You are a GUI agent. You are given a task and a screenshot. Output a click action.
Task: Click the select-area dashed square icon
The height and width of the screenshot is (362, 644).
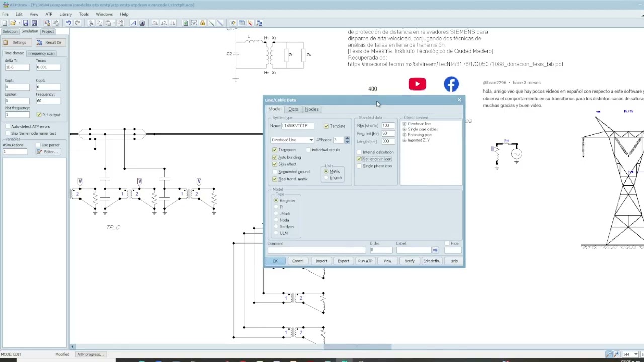pos(194,23)
